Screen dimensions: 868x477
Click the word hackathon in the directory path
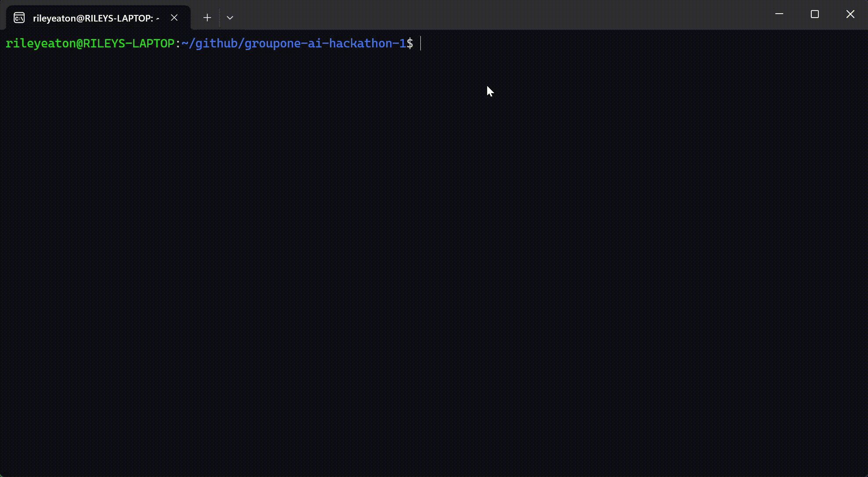(360, 43)
